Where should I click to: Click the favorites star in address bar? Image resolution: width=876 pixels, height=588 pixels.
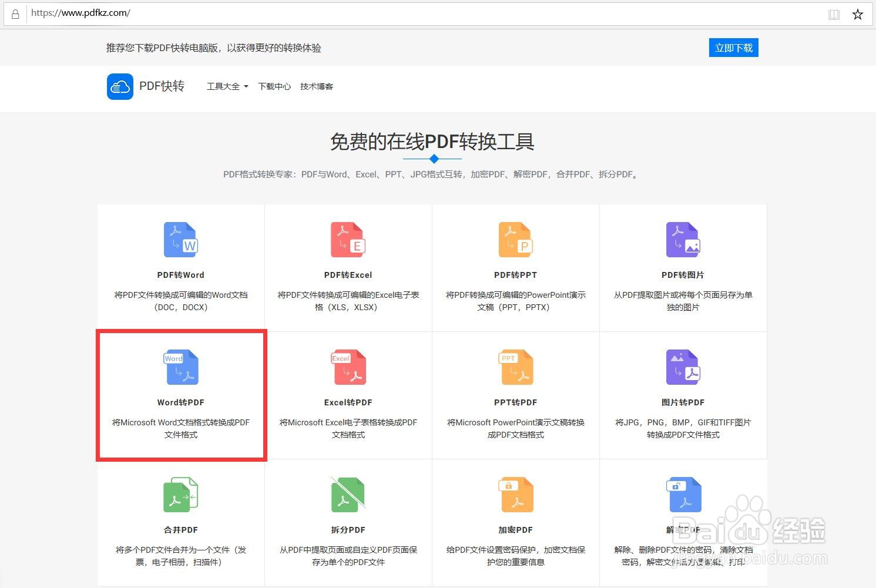(x=858, y=14)
